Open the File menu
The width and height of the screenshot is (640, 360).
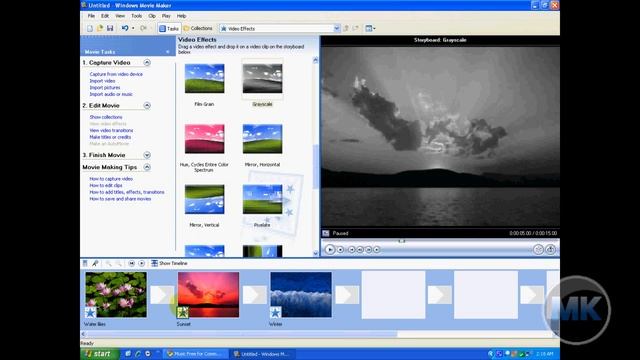[91, 16]
